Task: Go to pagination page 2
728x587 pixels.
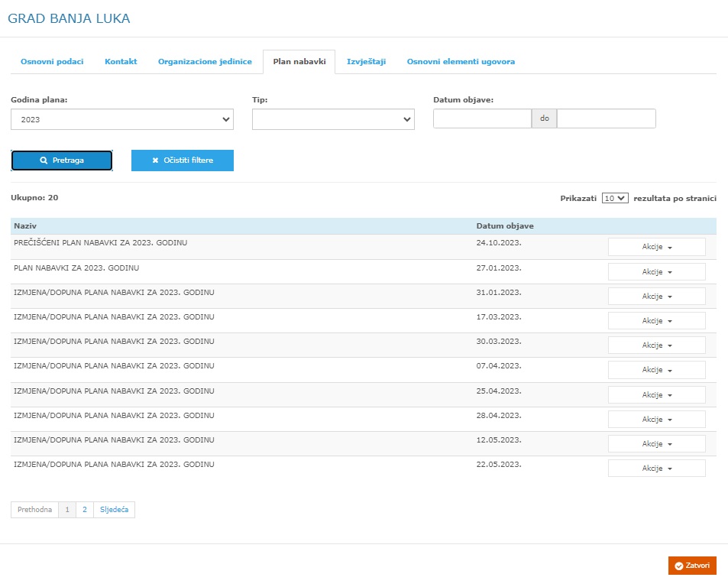Action: (85, 510)
